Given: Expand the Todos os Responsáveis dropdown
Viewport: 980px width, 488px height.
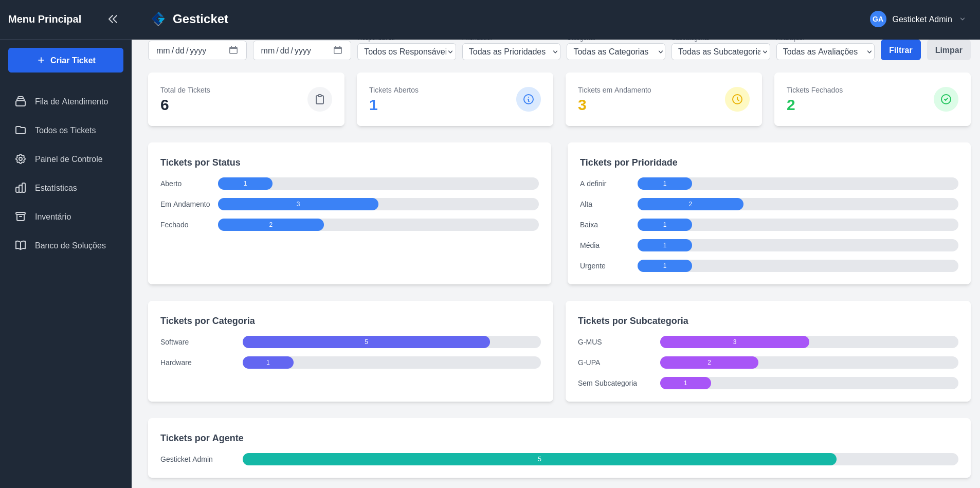Looking at the screenshot, I should click(406, 51).
